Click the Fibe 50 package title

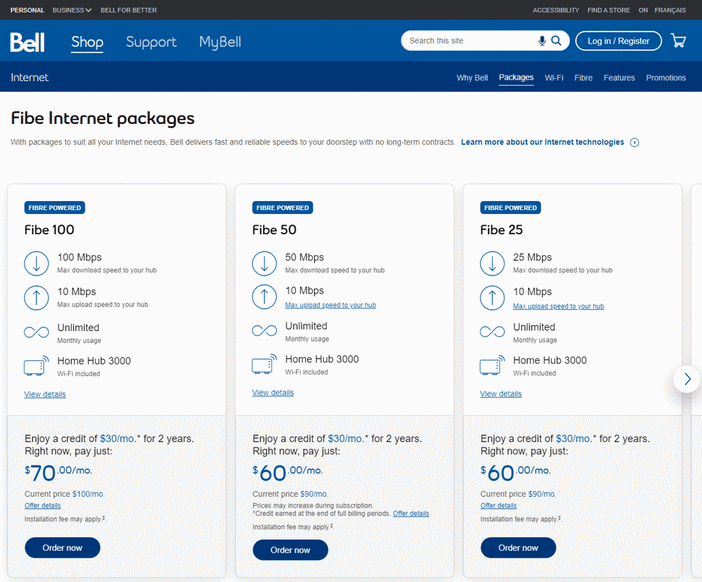(x=274, y=230)
